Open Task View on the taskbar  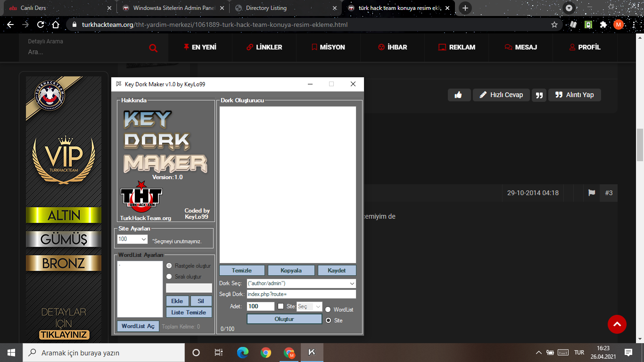(x=219, y=353)
